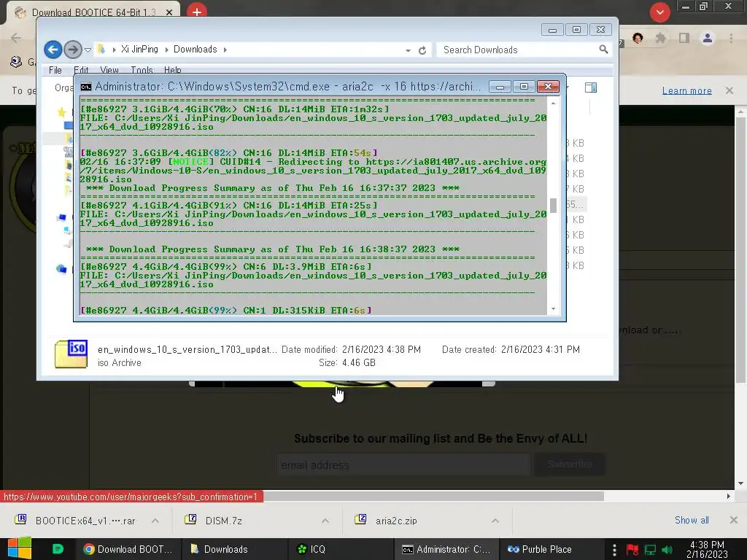Click the red dropdown circle in Chrome title bar

click(x=659, y=12)
